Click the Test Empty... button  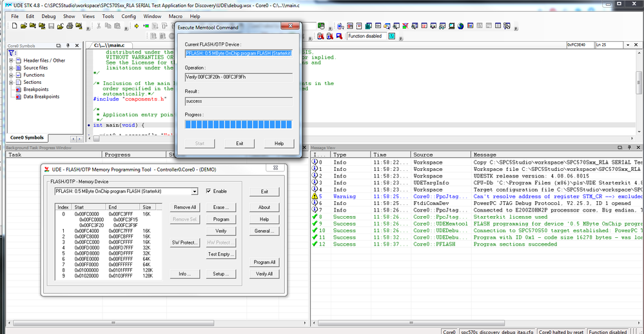point(221,254)
